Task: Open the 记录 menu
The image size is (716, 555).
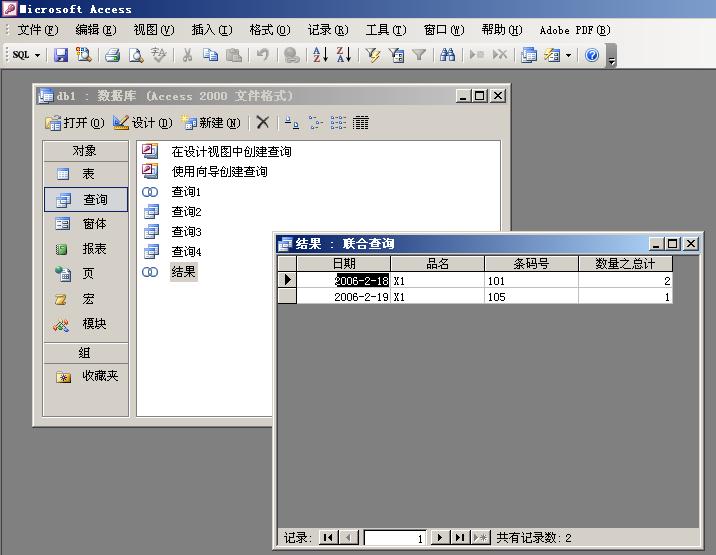Action: point(328,30)
